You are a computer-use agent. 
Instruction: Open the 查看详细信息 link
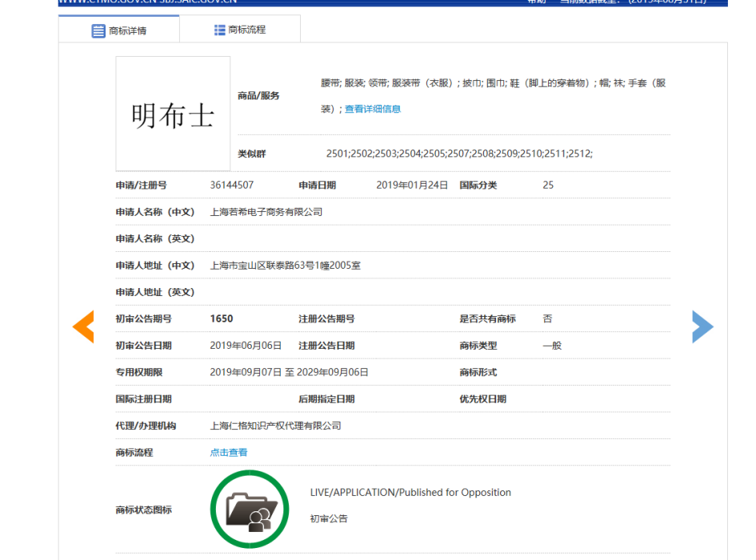pos(372,109)
